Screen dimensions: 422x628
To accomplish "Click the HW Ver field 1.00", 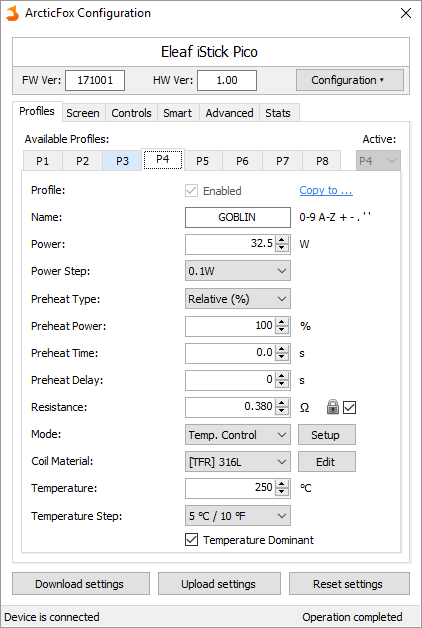I will pos(227,80).
